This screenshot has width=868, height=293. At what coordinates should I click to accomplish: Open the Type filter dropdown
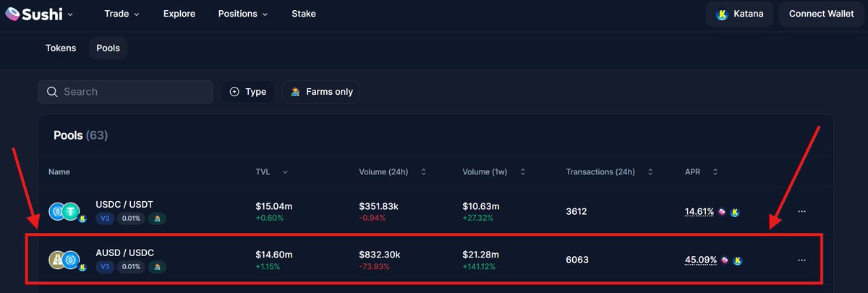pos(247,92)
